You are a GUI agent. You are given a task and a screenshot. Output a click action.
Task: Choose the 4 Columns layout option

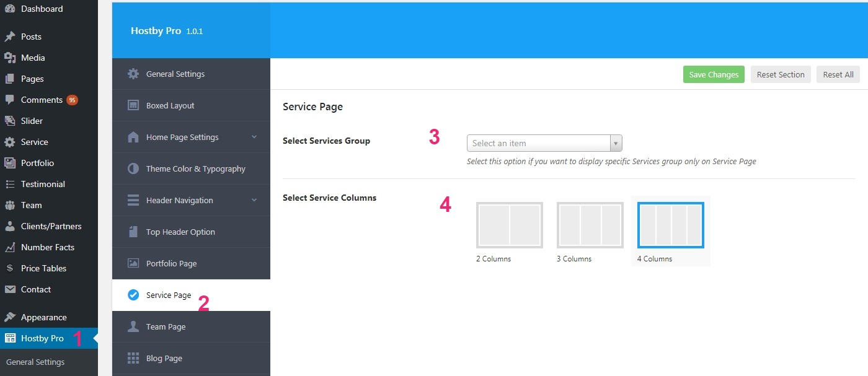(x=671, y=225)
